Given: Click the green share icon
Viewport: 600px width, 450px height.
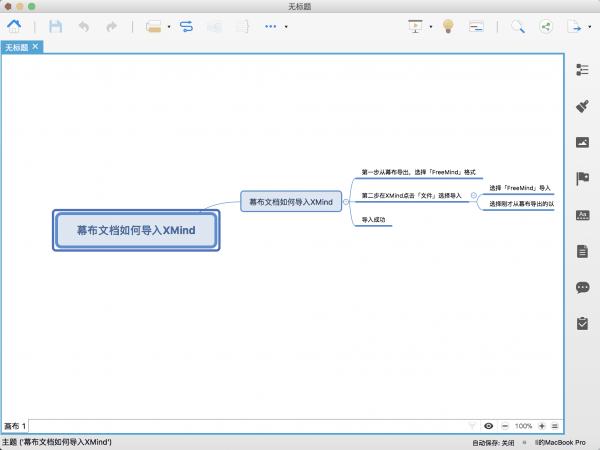Looking at the screenshot, I should pos(546,26).
